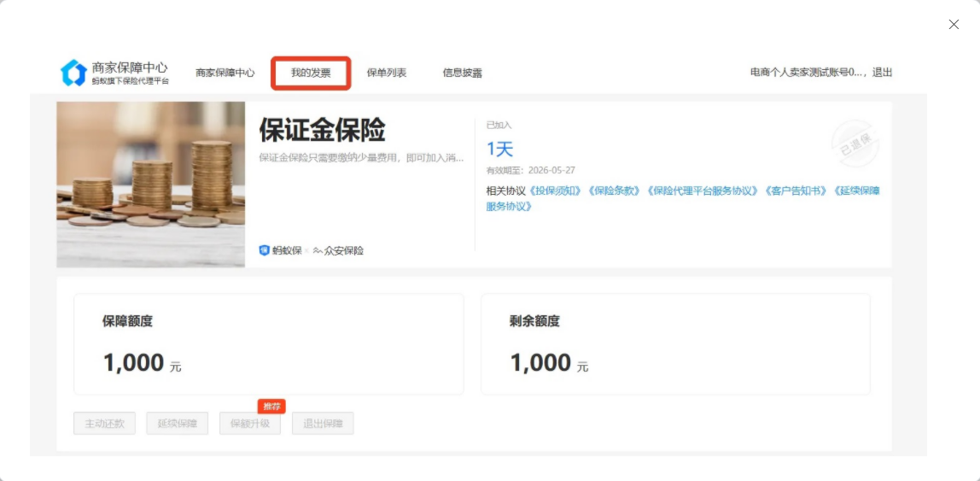Screen dimensions: 980x481
Task: Click the red 推荐 badge
Action: pyautogui.click(x=271, y=407)
